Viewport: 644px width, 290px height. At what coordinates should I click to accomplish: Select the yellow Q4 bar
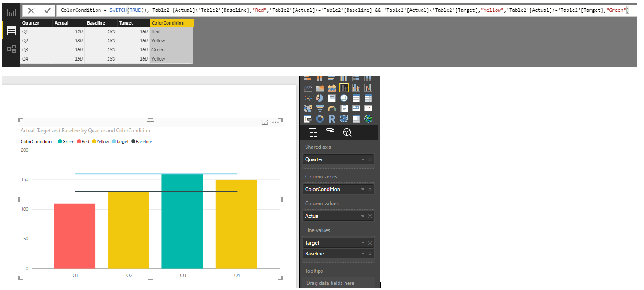tap(236, 224)
